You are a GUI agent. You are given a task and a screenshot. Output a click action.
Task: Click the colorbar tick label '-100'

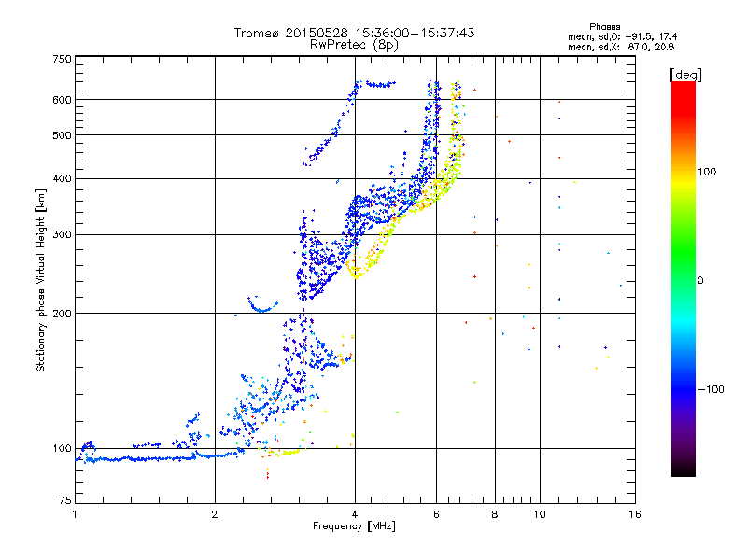(711, 389)
